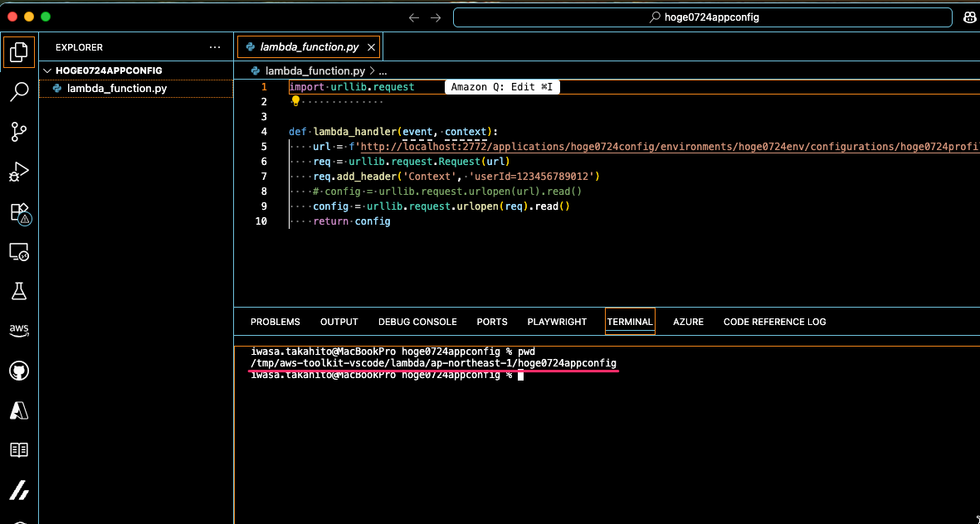The width and height of the screenshot is (980, 524).
Task: Open the AZURE panel tab
Action: (688, 322)
